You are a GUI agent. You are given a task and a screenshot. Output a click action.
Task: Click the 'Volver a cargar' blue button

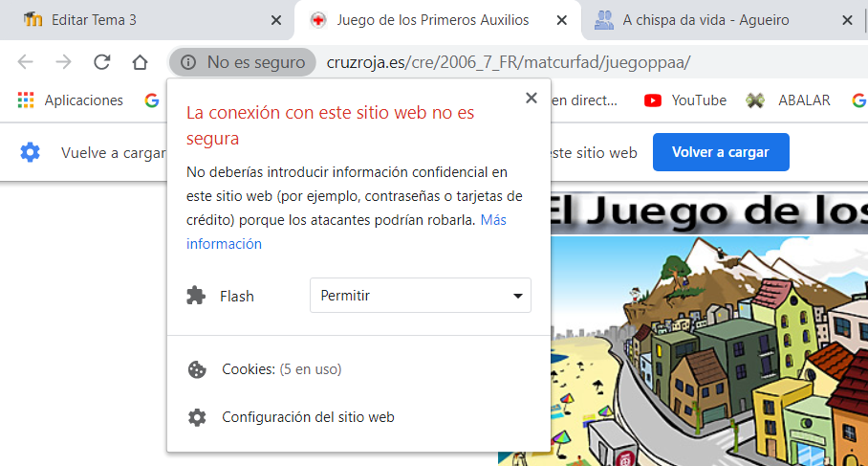click(x=721, y=152)
